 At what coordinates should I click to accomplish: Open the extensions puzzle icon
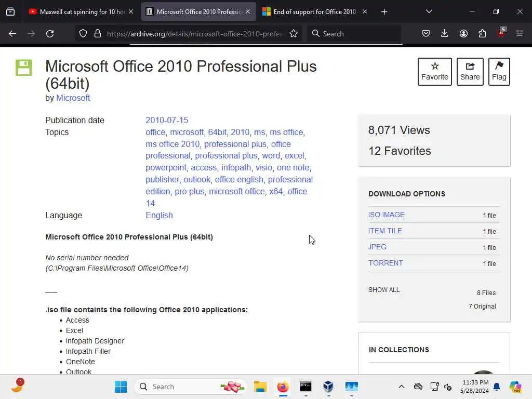pos(482,34)
